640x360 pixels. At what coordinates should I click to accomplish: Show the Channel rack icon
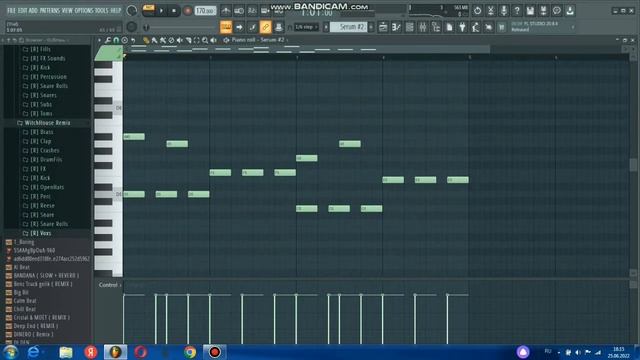pyautogui.click(x=409, y=27)
